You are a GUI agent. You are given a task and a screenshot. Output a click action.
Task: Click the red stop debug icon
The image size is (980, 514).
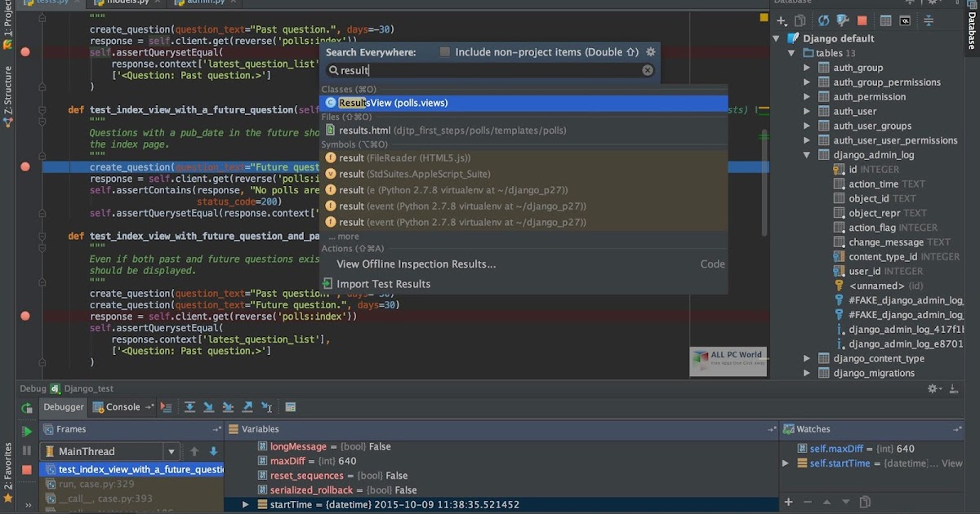click(27, 470)
